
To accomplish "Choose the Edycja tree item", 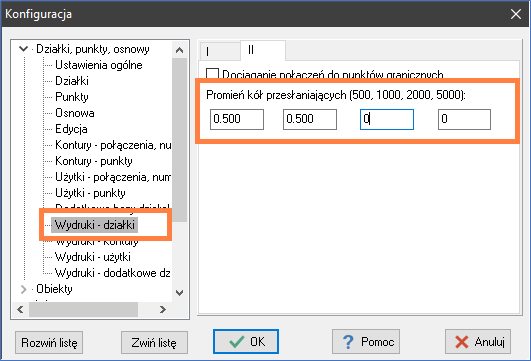I will click(71, 129).
